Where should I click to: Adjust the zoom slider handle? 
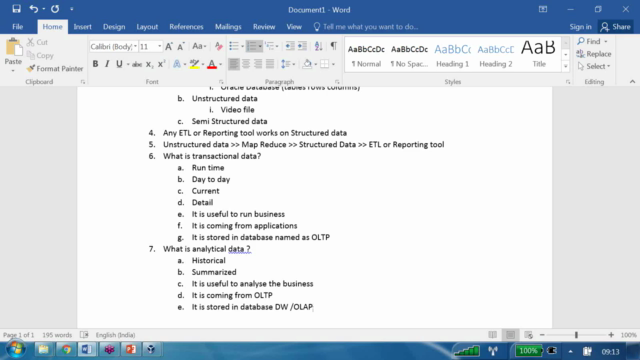[576, 335]
